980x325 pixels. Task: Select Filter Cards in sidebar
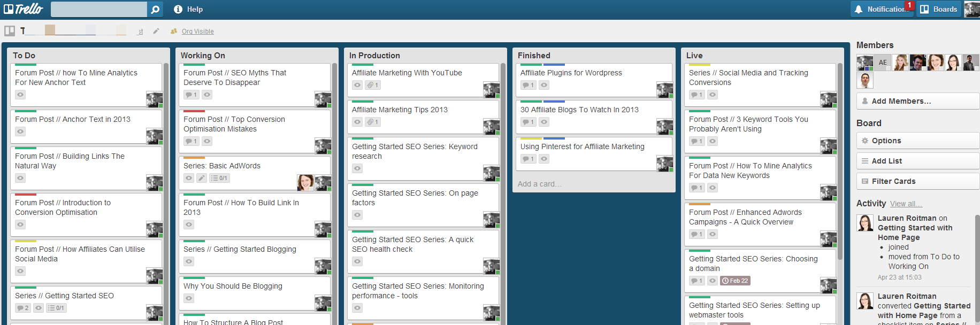[917, 181]
